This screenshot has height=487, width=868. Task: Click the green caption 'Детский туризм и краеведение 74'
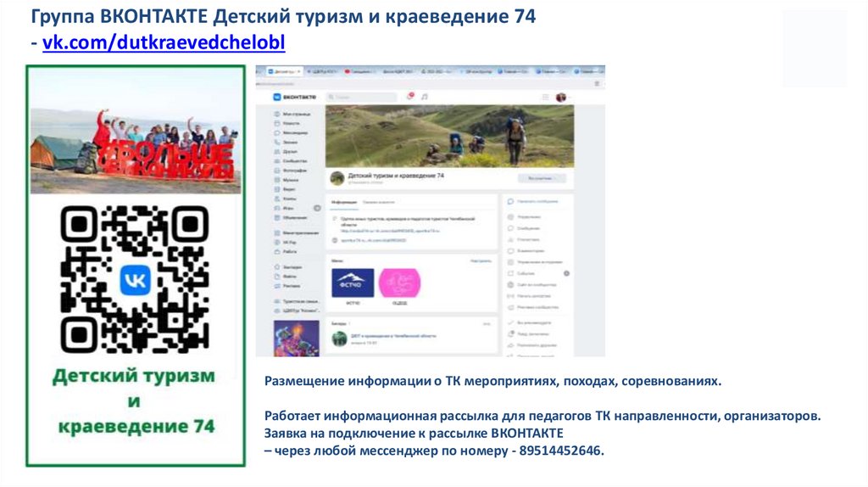[135, 400]
